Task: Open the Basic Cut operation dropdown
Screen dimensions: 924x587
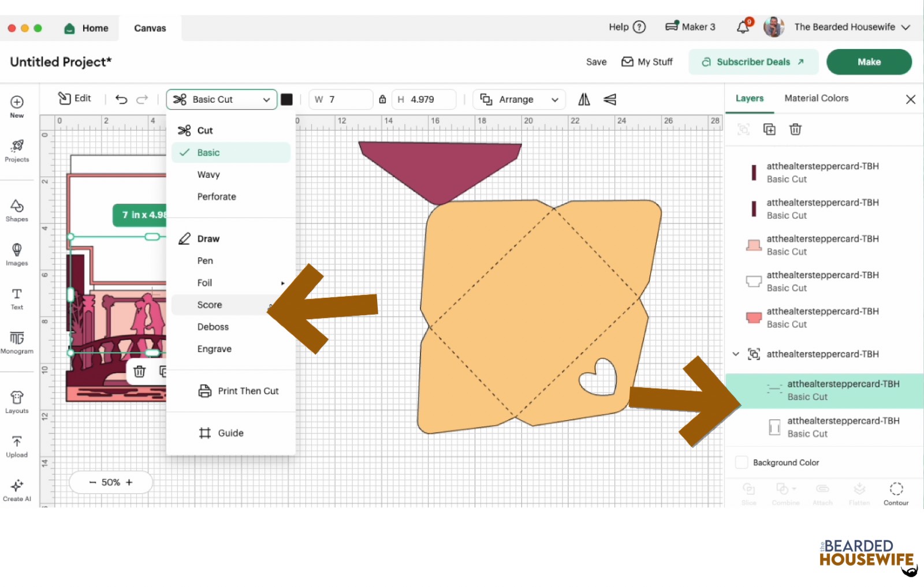Action: 222,99
